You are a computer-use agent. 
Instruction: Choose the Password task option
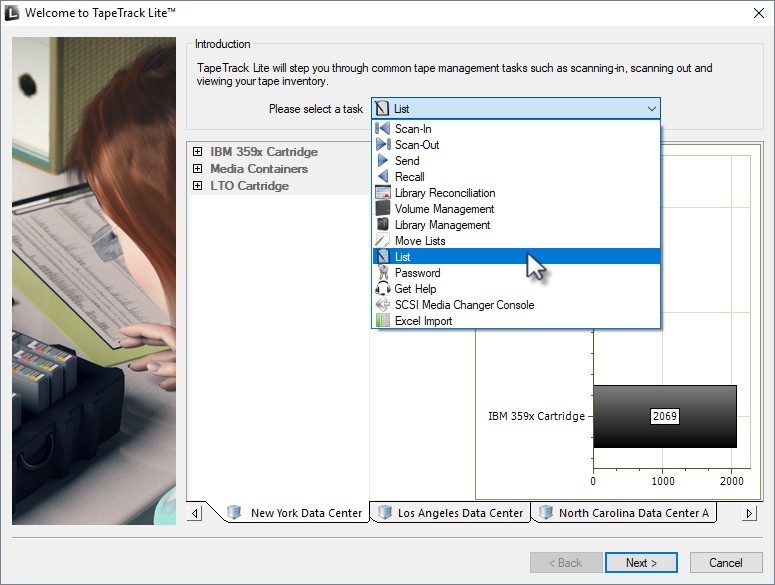click(x=516, y=272)
